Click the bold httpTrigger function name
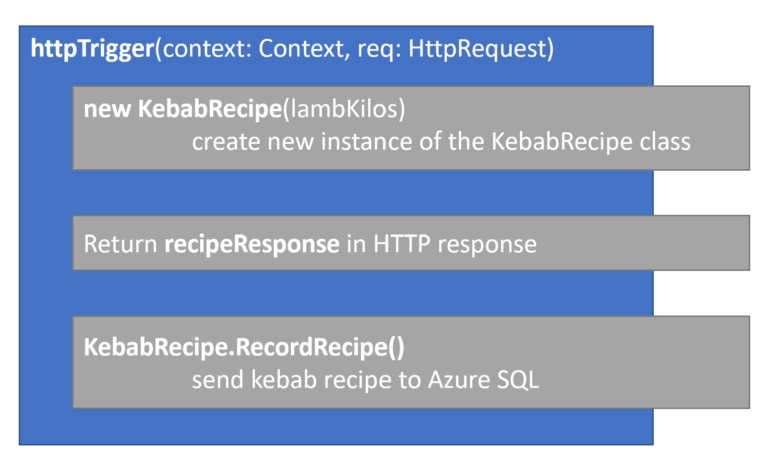Viewport: 768px width, 468px height. click(x=92, y=49)
